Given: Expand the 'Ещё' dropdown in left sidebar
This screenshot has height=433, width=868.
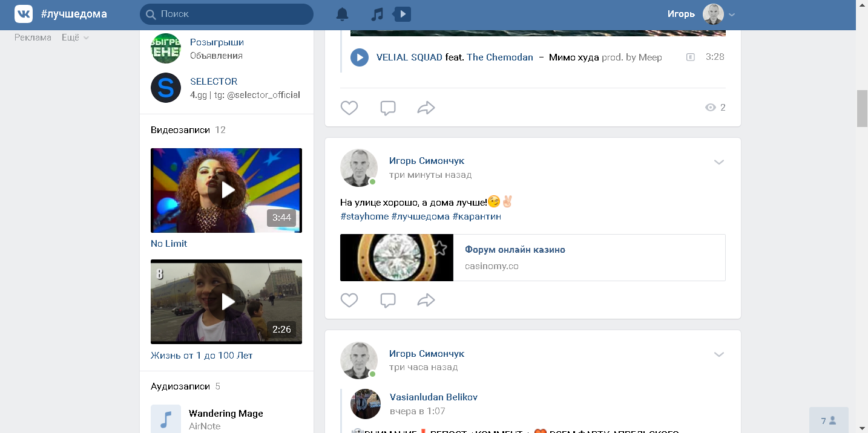Looking at the screenshot, I should (x=75, y=37).
